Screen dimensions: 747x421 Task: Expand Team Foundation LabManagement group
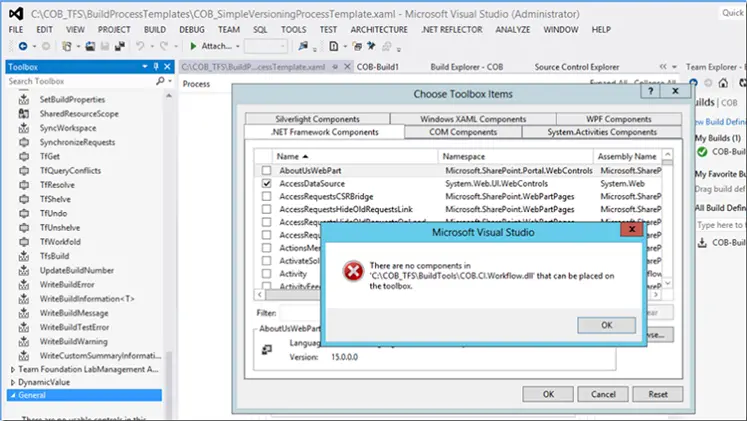tap(11, 369)
